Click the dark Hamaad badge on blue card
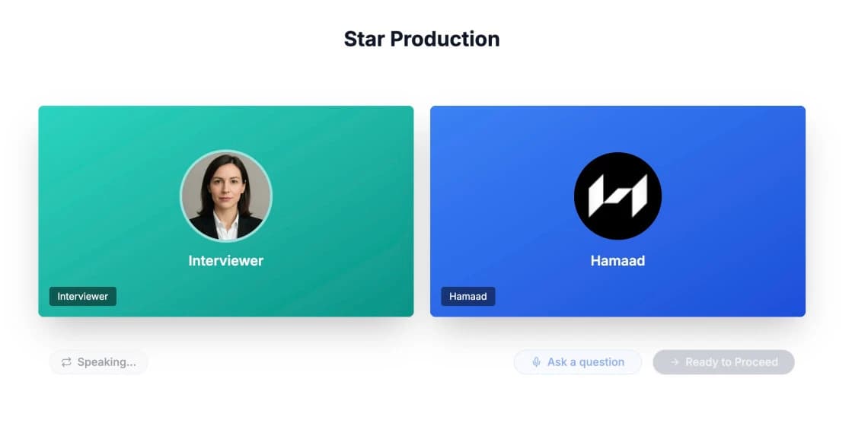The height and width of the screenshot is (436, 868). 468,296
